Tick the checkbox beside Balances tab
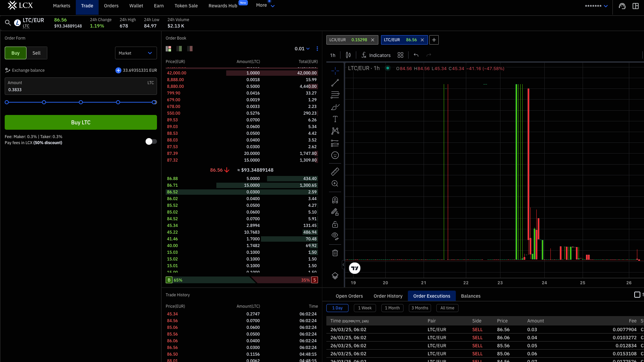 coord(637,295)
